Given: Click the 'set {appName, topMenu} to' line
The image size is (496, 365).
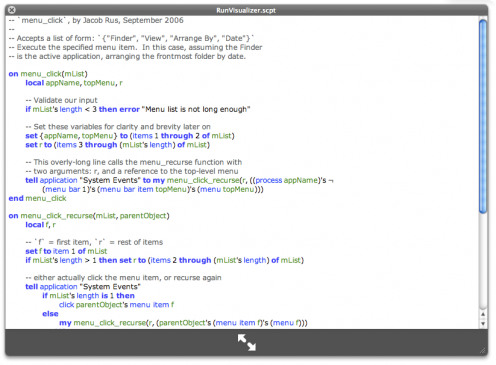Looking at the screenshot, I should pyautogui.click(x=130, y=136).
